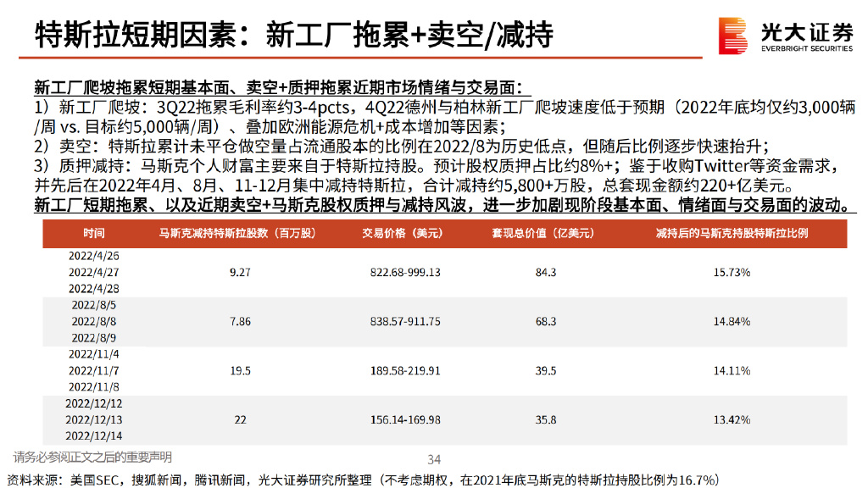Image resolution: width=868 pixels, height=488 pixels.
Task: Click the date cell 2022/11/4
Action: point(93,354)
